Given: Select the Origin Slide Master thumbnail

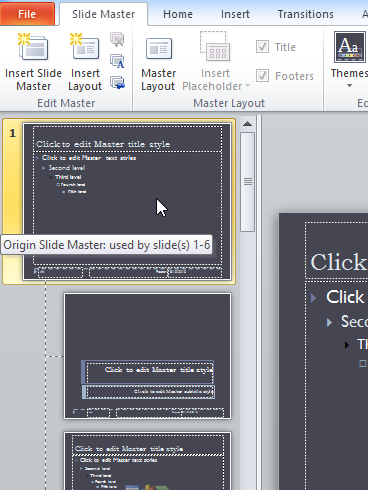Looking at the screenshot, I should click(127, 202).
